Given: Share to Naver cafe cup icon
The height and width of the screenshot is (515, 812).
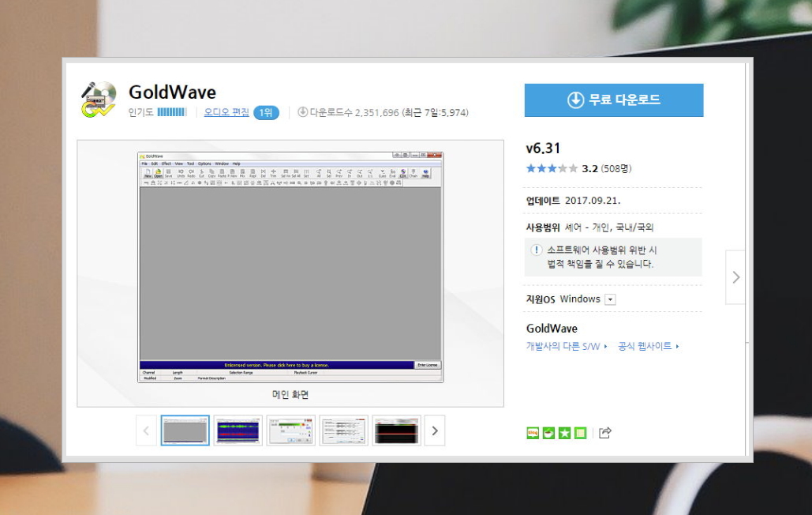Looking at the screenshot, I should (548, 433).
